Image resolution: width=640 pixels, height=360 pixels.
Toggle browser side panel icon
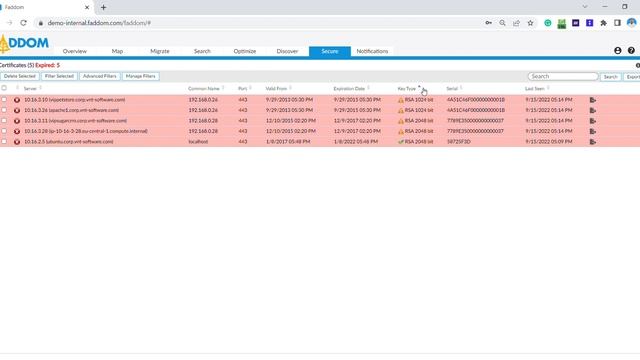tap(617, 23)
